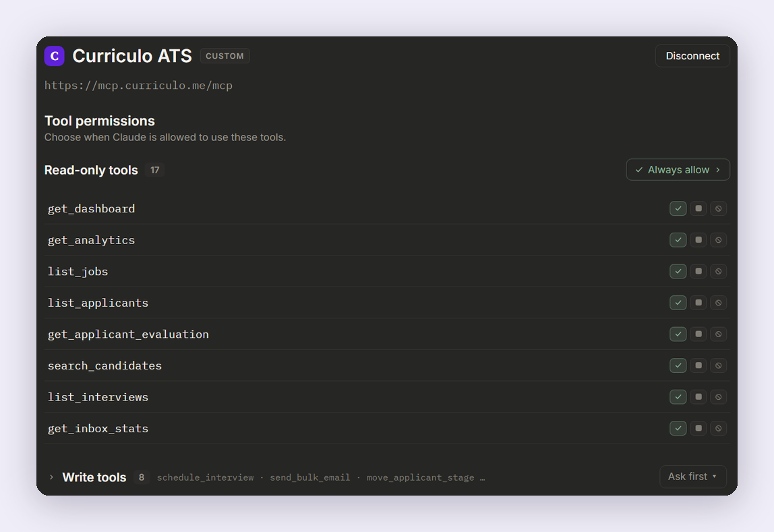This screenshot has width=774, height=532.
Task: Expand the Write tools section chevron
Action: point(51,477)
